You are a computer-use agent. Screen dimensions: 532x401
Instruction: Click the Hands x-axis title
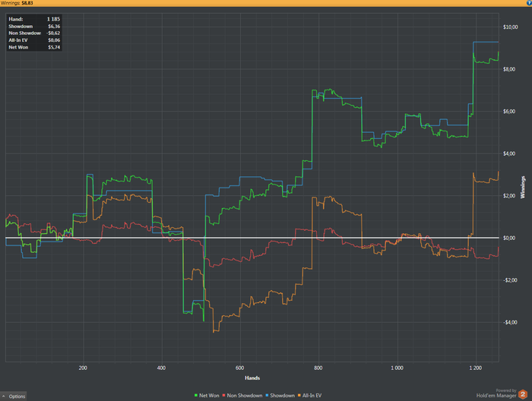[x=252, y=378]
